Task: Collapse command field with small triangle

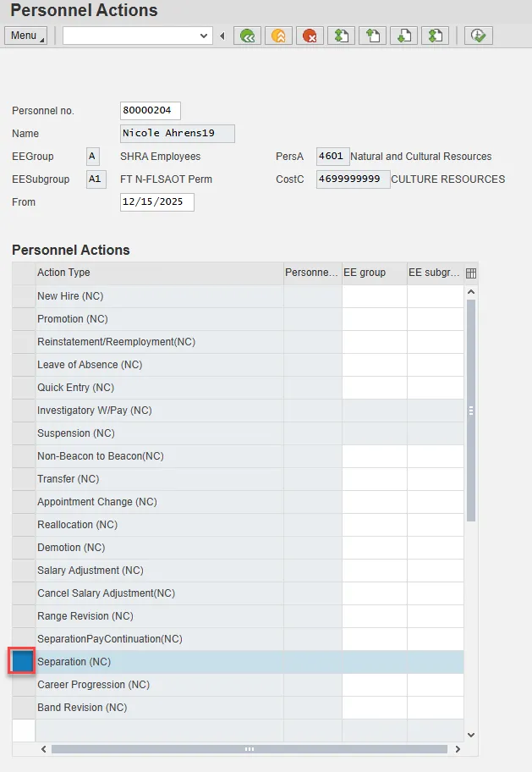Action: [x=222, y=36]
